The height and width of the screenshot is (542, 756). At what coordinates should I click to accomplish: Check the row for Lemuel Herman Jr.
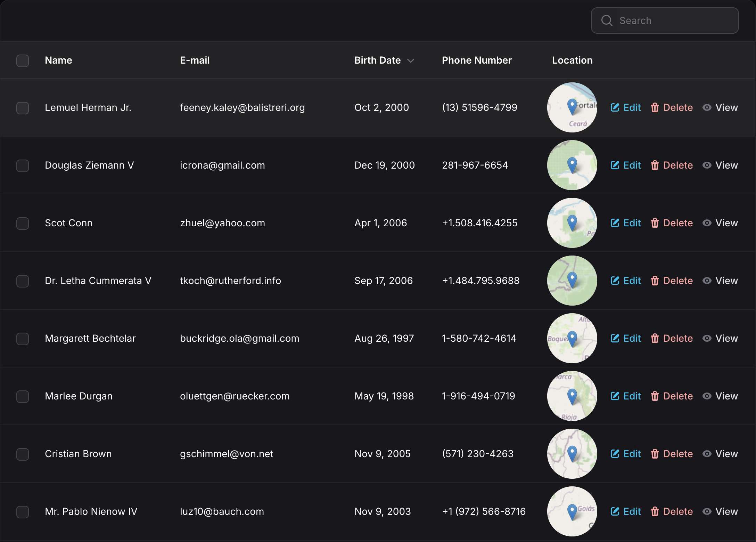pos(23,108)
